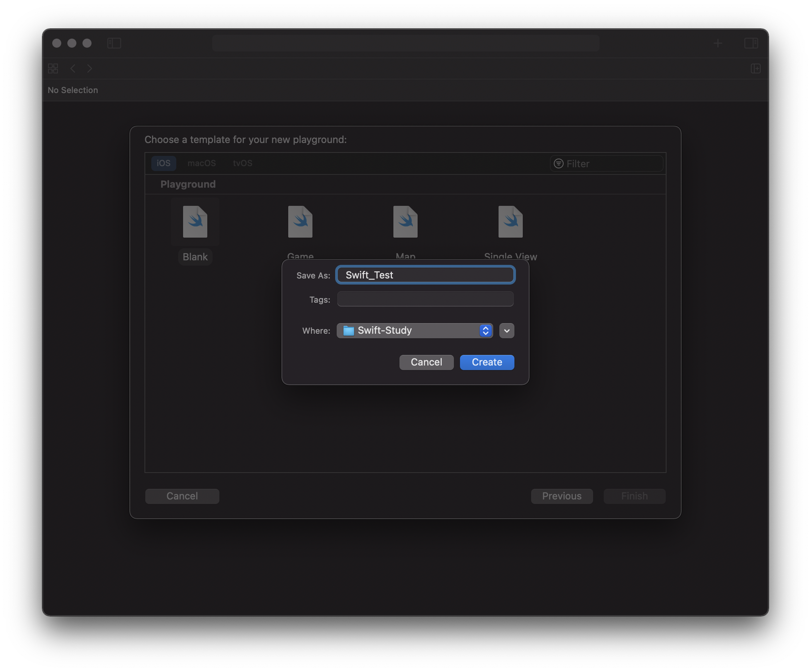Viewport: 811px width, 672px height.
Task: Toggle the inspector panel icon
Action: click(x=751, y=43)
